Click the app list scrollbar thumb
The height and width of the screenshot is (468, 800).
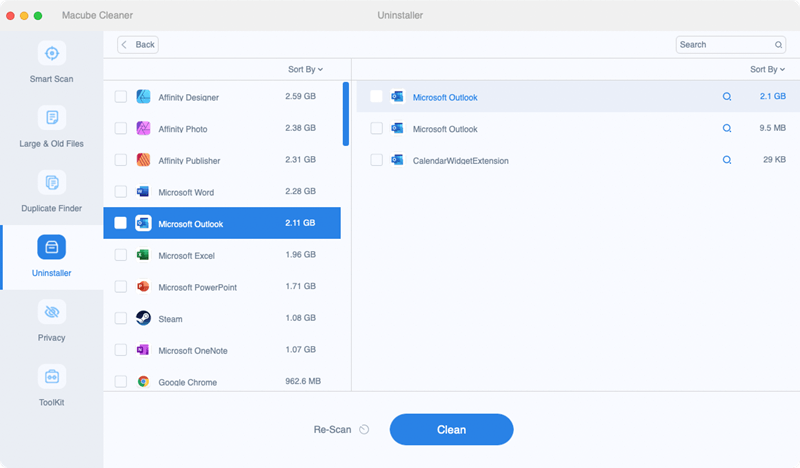[x=346, y=114]
